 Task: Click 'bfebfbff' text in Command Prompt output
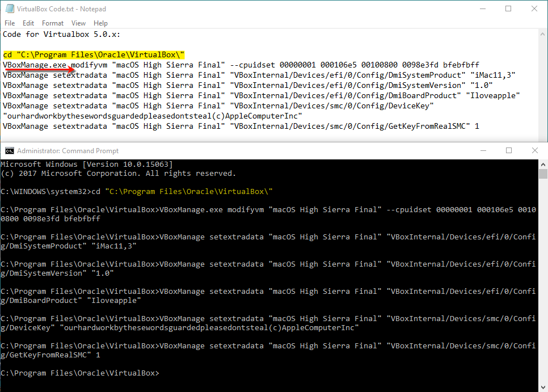pyautogui.click(x=82, y=219)
